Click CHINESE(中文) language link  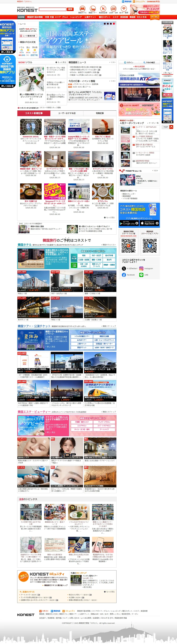153,2
